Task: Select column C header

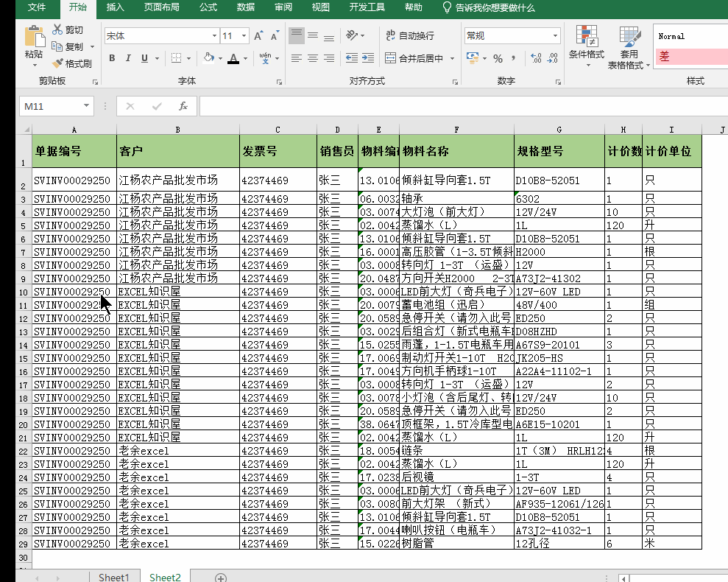Action: [x=278, y=130]
